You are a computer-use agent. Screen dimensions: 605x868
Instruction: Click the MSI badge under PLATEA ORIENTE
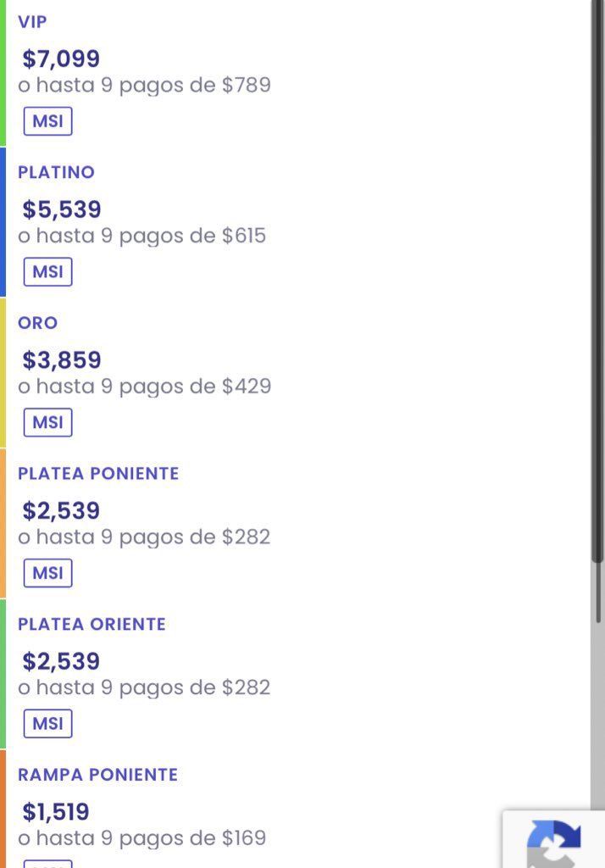[x=47, y=724]
